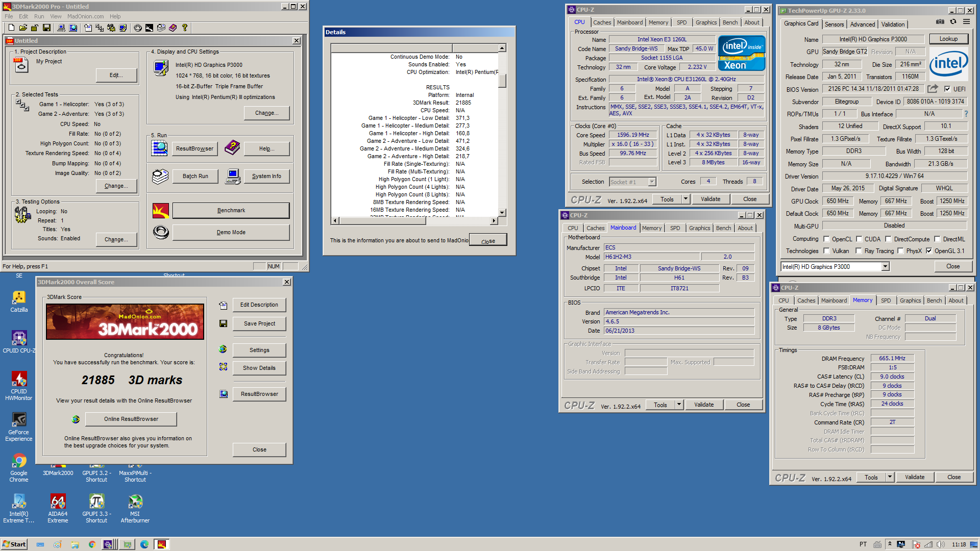980x551 pixels.
Task: Open the MadOnion.com menu
Action: point(85,16)
